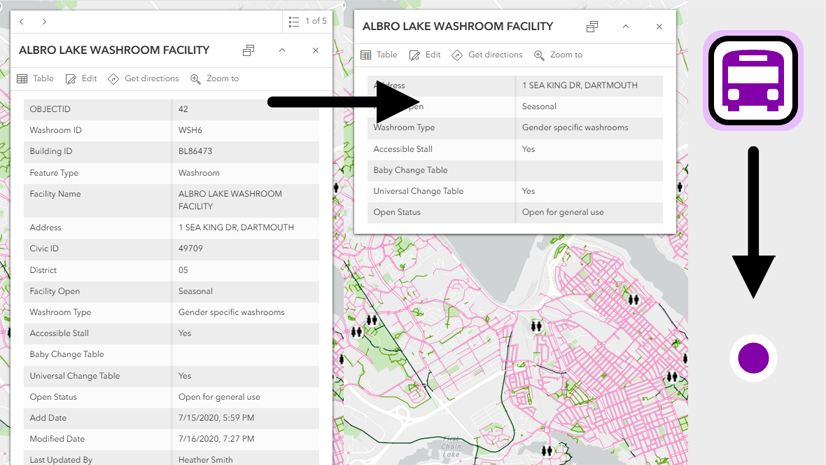Select Last Updated By Heather Smith
Viewport: 826px width, 465px height.
tap(205, 460)
